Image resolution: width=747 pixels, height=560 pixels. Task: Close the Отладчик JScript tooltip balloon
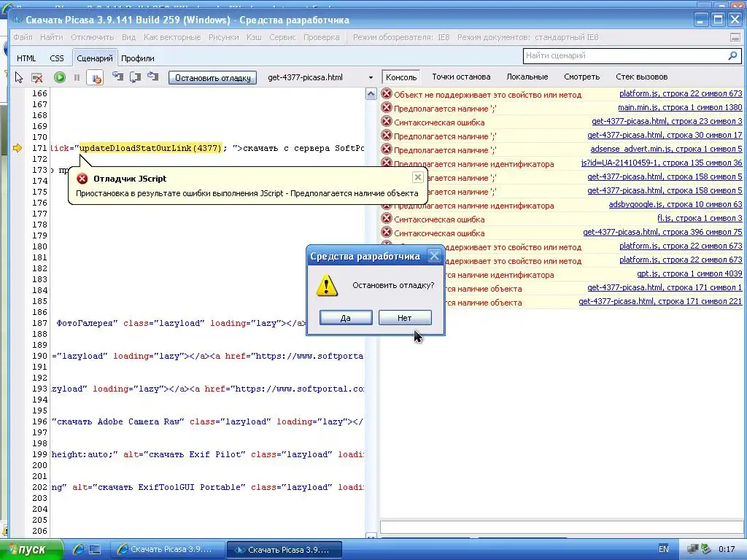(418, 178)
